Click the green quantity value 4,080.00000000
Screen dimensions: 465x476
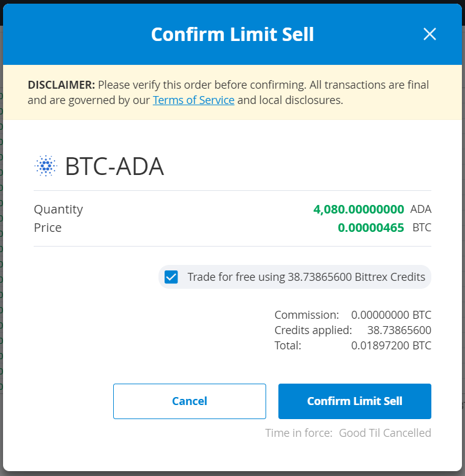359,209
